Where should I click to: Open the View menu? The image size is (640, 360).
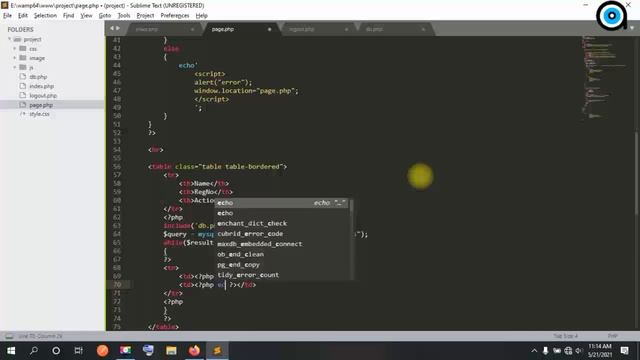pyautogui.click(x=86, y=16)
